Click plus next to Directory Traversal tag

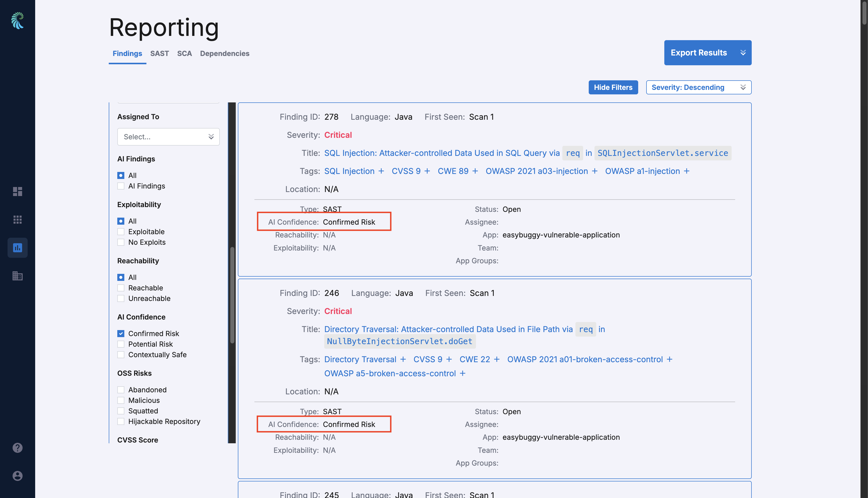pyautogui.click(x=403, y=359)
